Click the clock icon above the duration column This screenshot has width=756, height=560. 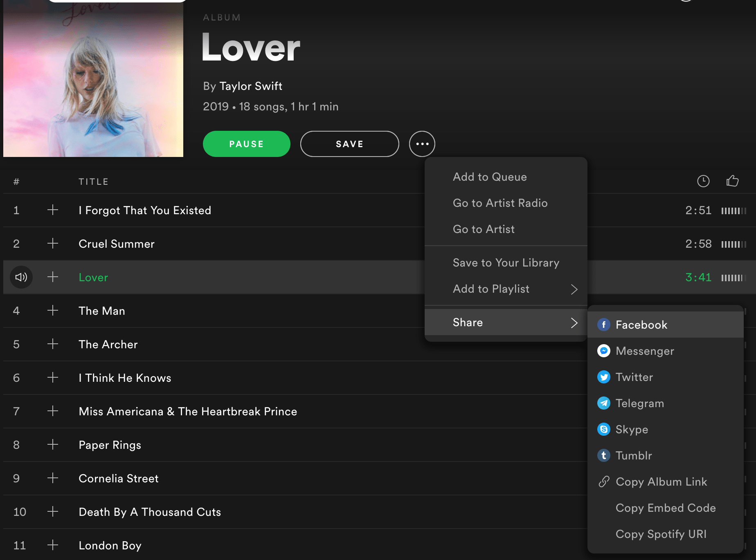tap(703, 181)
